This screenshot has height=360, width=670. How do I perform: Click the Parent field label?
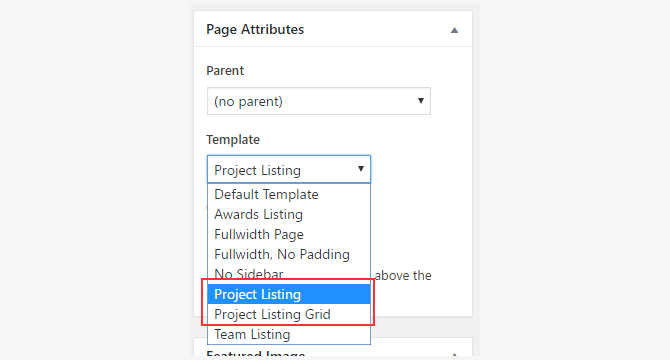[x=225, y=70]
